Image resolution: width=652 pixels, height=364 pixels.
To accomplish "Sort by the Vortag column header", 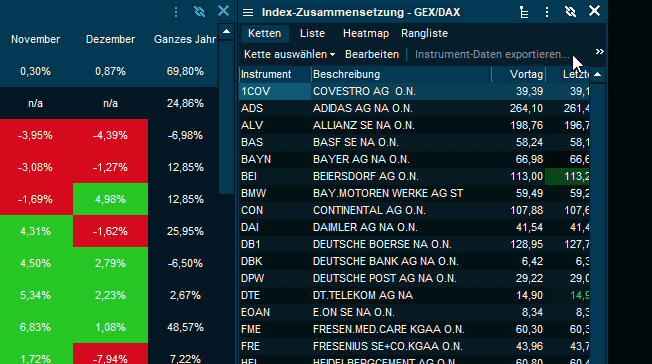I will [519, 74].
